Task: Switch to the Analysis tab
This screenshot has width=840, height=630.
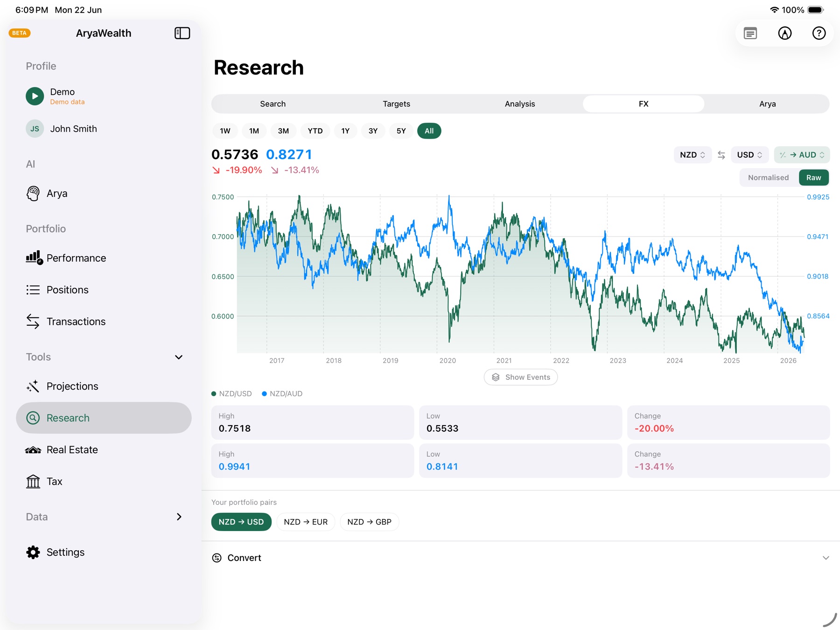Action: pyautogui.click(x=520, y=104)
